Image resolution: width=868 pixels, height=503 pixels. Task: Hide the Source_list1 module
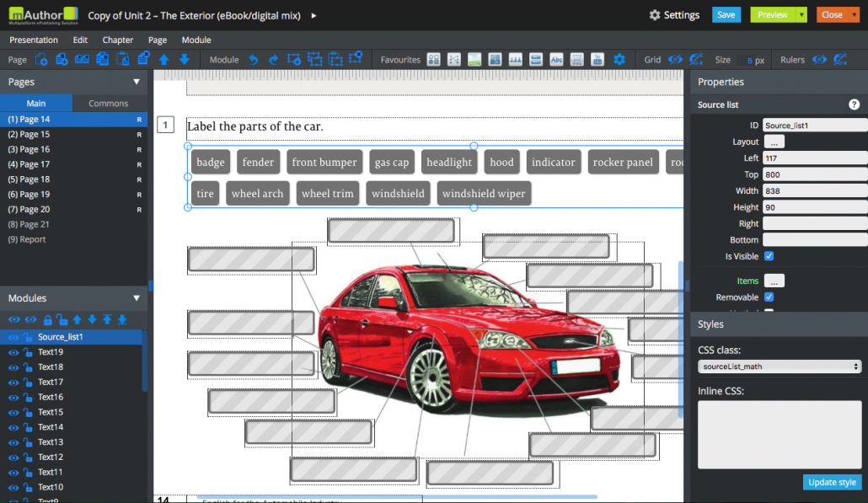tap(13, 337)
